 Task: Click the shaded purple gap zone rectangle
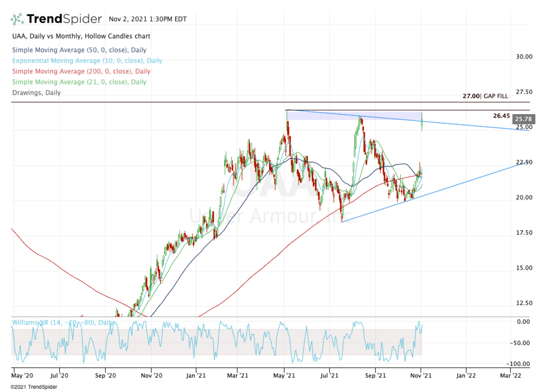(x=354, y=116)
